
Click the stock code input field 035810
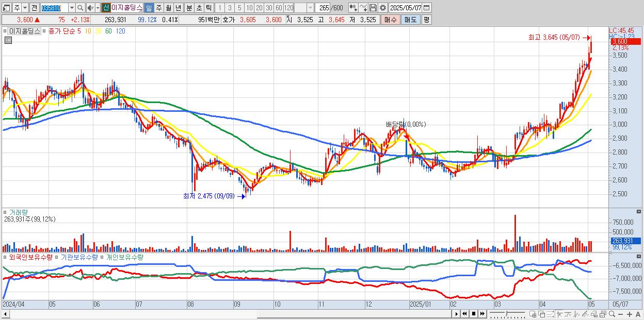(54, 8)
